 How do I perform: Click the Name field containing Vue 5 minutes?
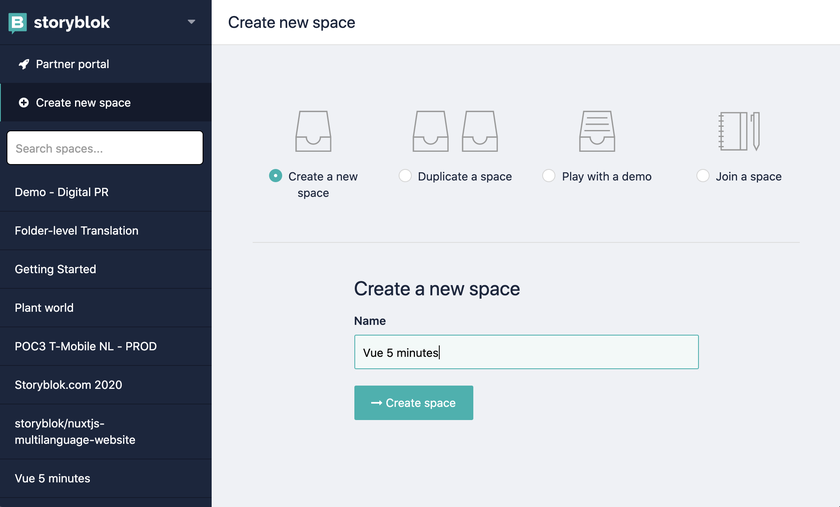526,352
